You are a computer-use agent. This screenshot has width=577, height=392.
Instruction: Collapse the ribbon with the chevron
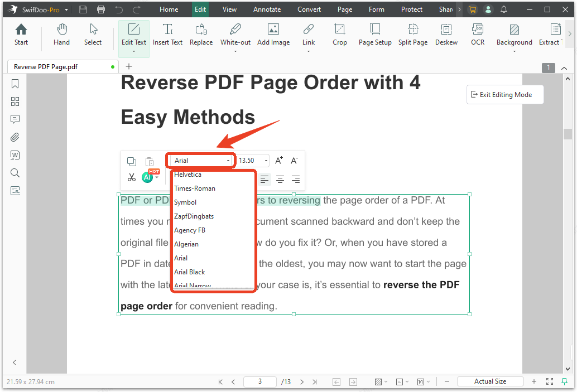click(x=564, y=68)
